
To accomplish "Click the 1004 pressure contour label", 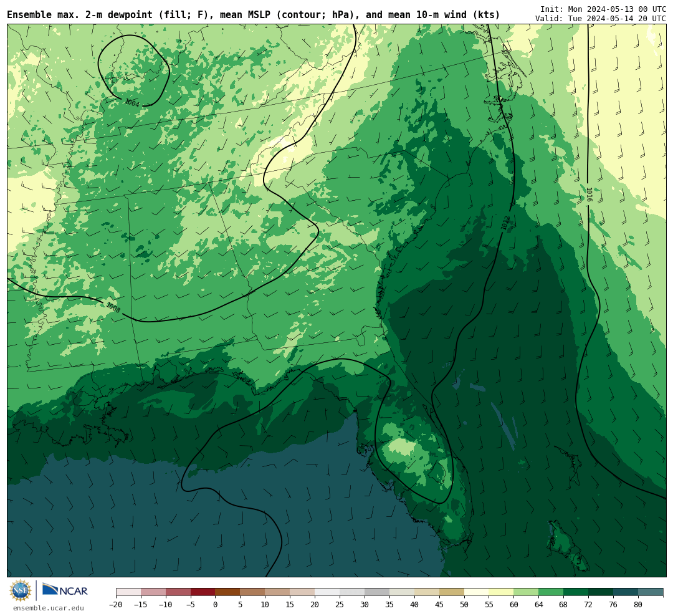I will (132, 103).
